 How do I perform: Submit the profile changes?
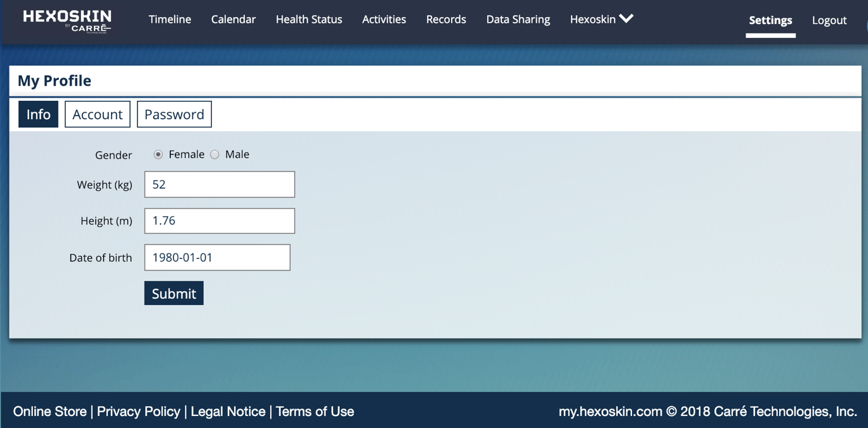(173, 292)
